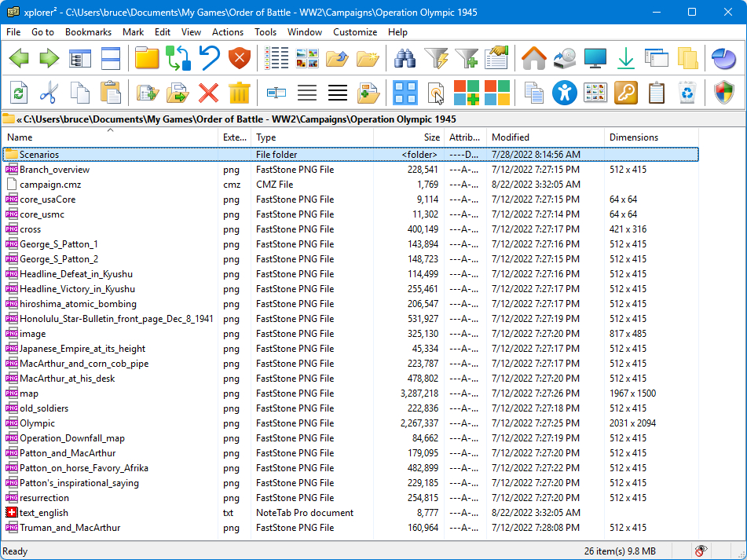747x560 pixels.
Task: Click the funnel with lightning quick filter icon
Action: (436, 58)
